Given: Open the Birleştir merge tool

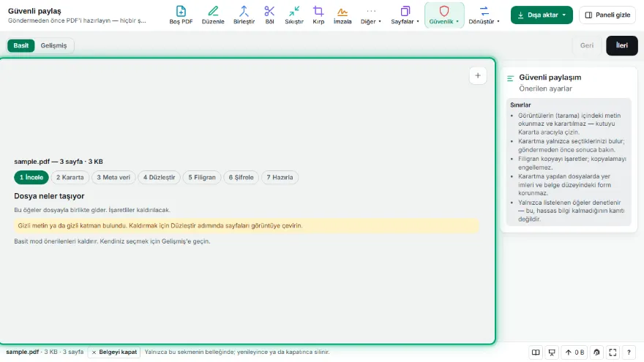Looking at the screenshot, I should pos(244,15).
